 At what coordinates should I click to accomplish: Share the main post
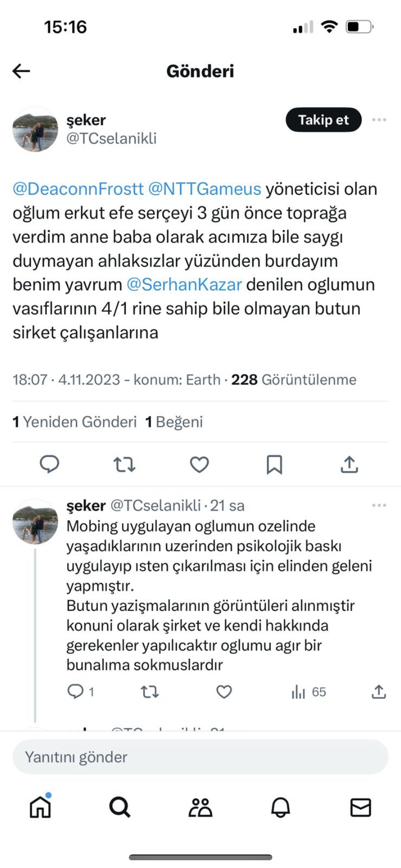click(349, 465)
